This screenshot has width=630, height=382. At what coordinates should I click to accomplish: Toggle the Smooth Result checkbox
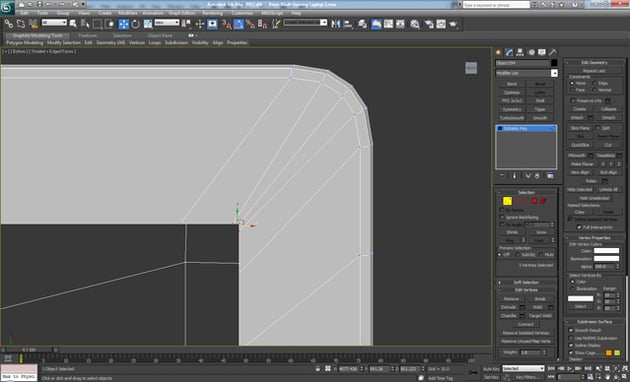[571, 330]
